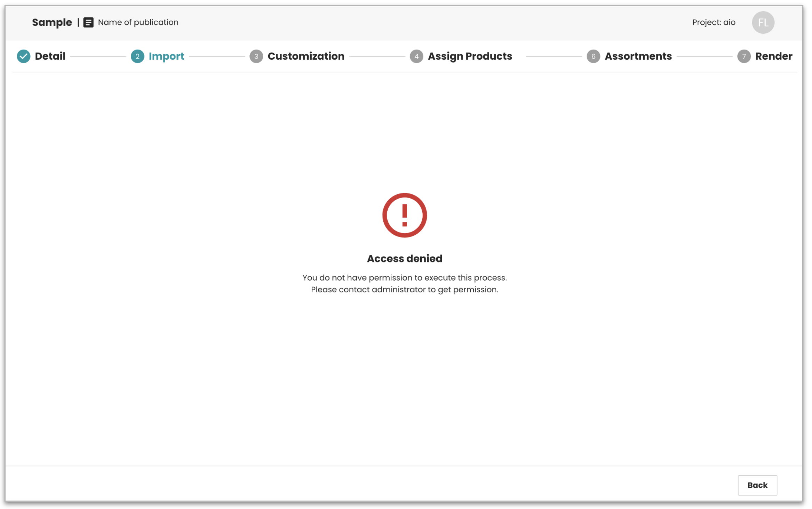Click the Sample brand title
Screen dimensions: 812x509
[x=52, y=23]
